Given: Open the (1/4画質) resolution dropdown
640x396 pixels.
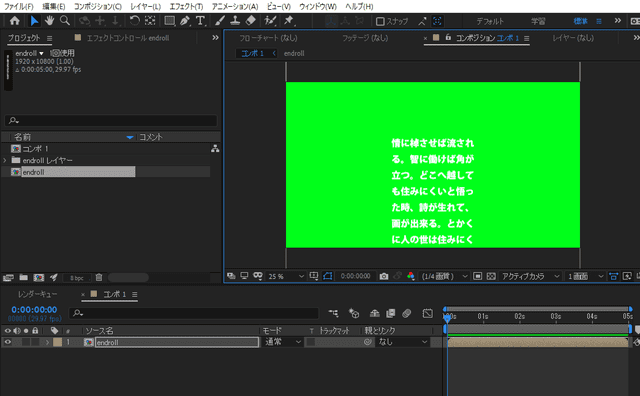Looking at the screenshot, I should [444, 276].
